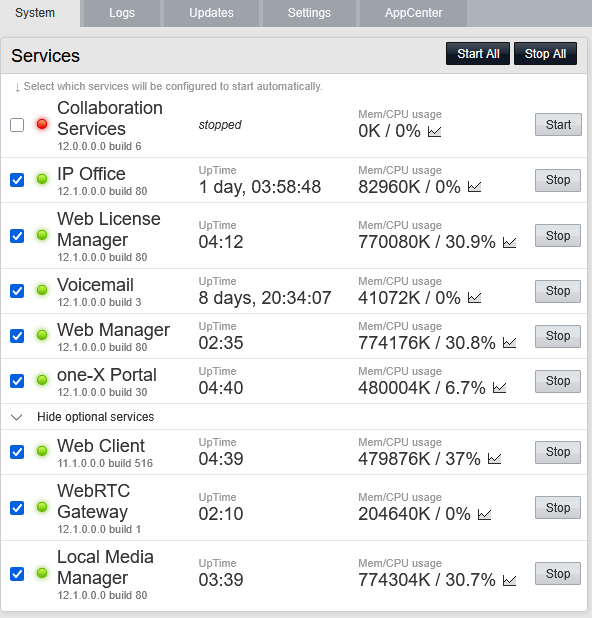
Task: Open the Logs tab
Action: click(122, 13)
